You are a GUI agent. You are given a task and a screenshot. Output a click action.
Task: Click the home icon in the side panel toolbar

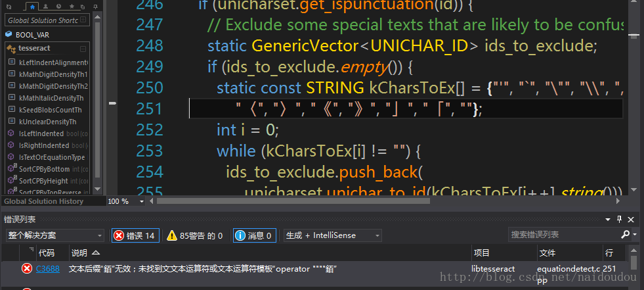33,7
